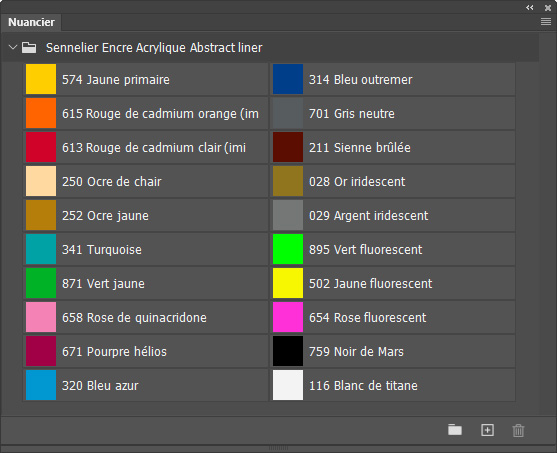Delete swatch using the trash icon
This screenshot has width=557, height=453.
pos(518,430)
